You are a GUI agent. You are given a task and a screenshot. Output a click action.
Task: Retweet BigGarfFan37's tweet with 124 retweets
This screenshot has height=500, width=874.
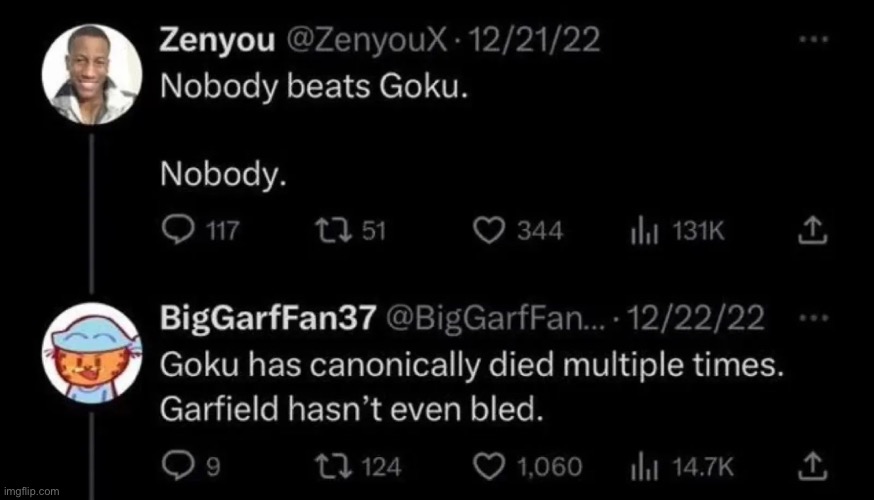click(333, 466)
